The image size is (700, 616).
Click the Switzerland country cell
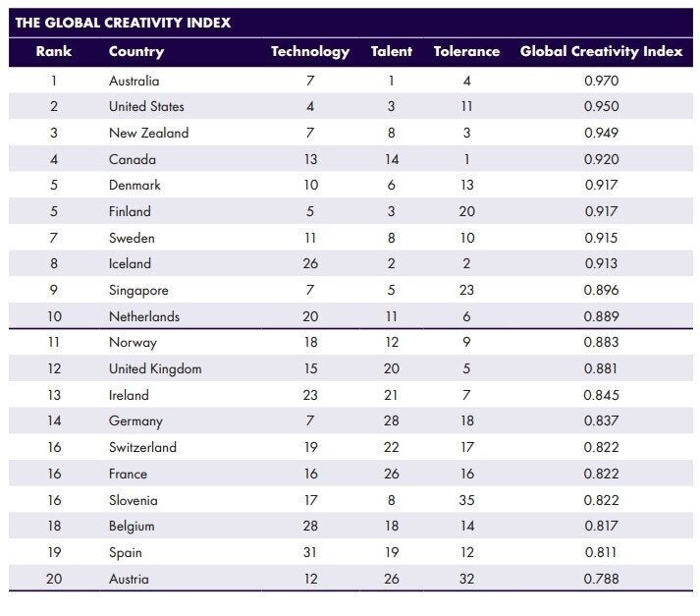[143, 447]
